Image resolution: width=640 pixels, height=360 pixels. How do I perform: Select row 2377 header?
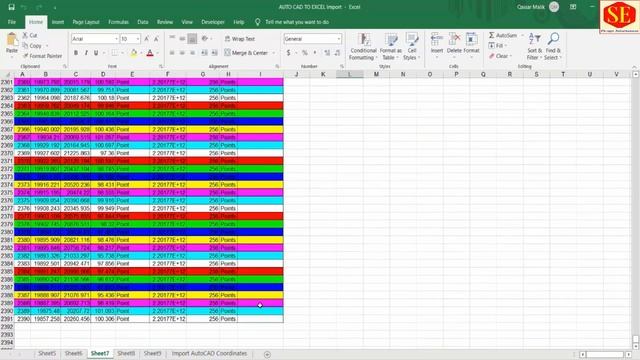(7, 208)
